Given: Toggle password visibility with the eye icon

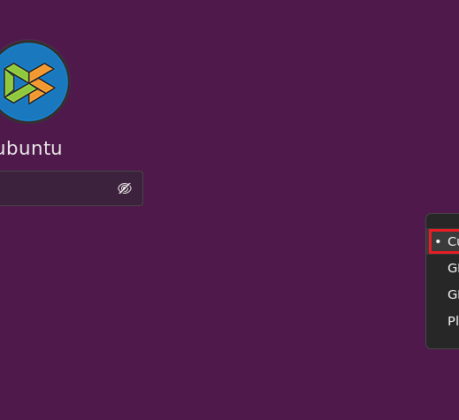Looking at the screenshot, I should [125, 188].
